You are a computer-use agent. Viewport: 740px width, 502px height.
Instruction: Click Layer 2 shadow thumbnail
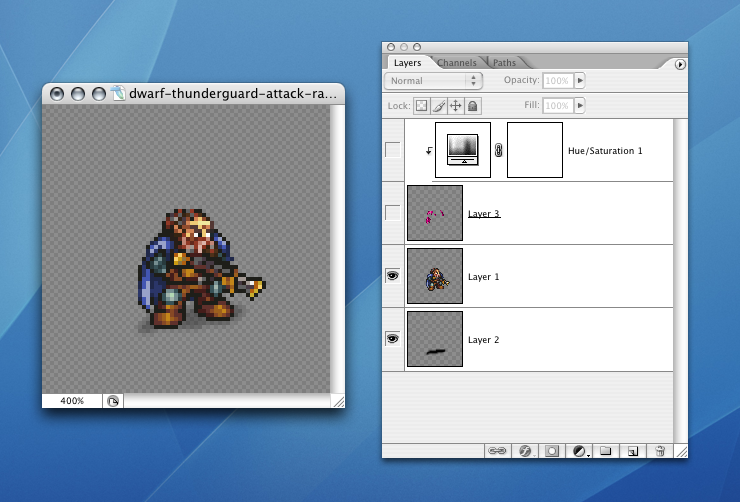[435, 339]
